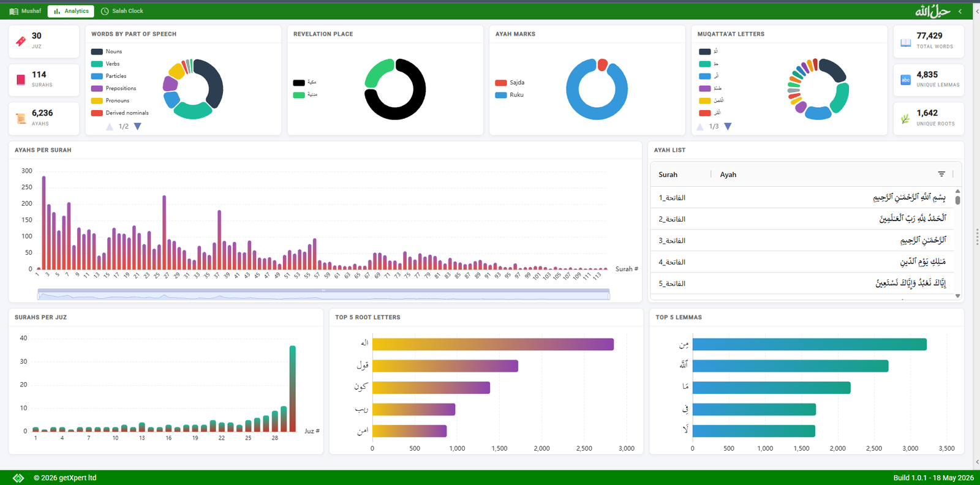Click the tallest bar in Surahs Per Juz
Viewport: 980px width, 485px height.
point(293,389)
